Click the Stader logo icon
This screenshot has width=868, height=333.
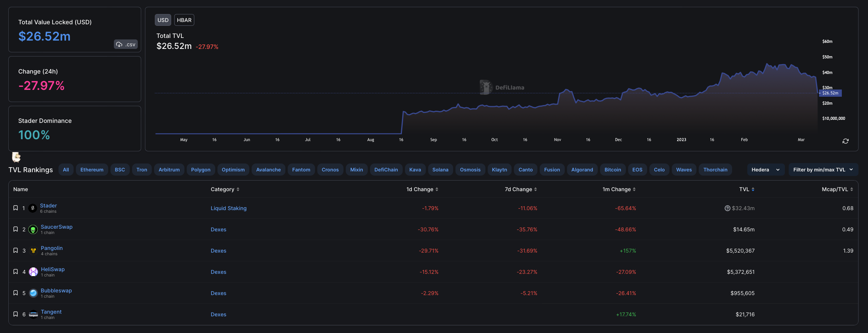coord(33,208)
